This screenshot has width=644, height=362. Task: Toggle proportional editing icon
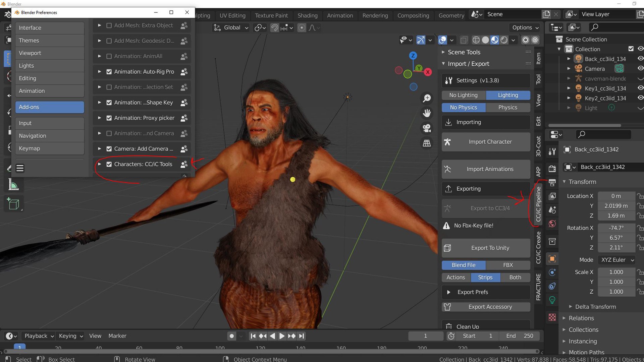302,28
